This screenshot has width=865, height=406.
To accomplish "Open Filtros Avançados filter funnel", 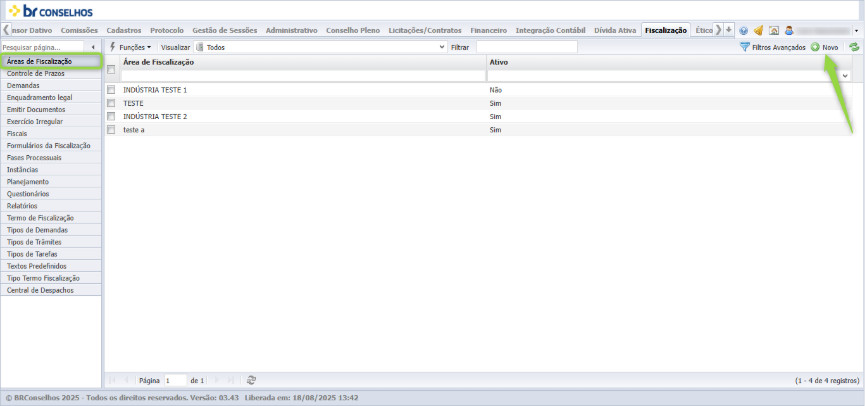I will 772,47.
